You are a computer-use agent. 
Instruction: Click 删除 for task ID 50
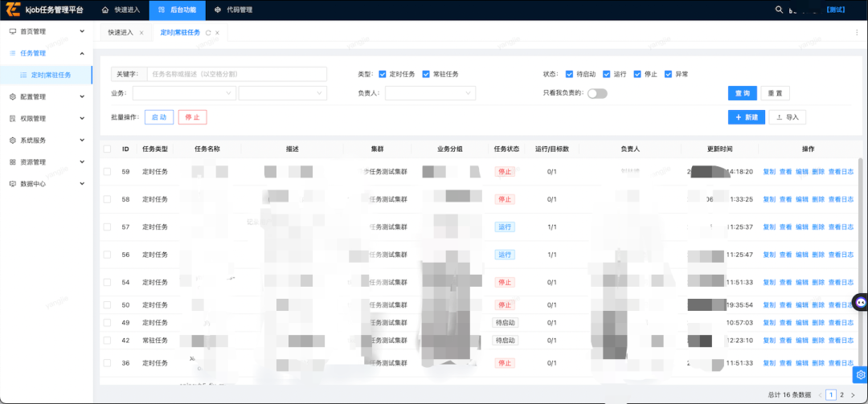point(818,305)
